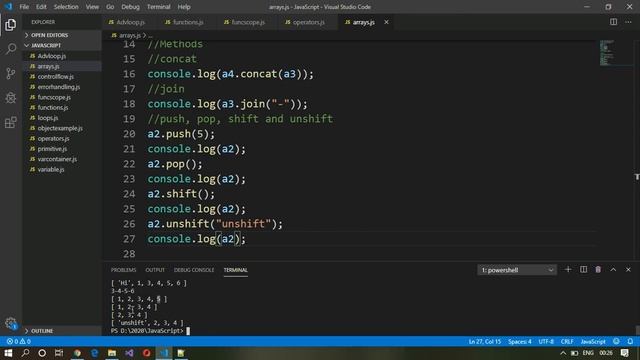Switch to the Output panel tab
Image resolution: width=640 pixels, height=360 pixels.
coord(155,270)
